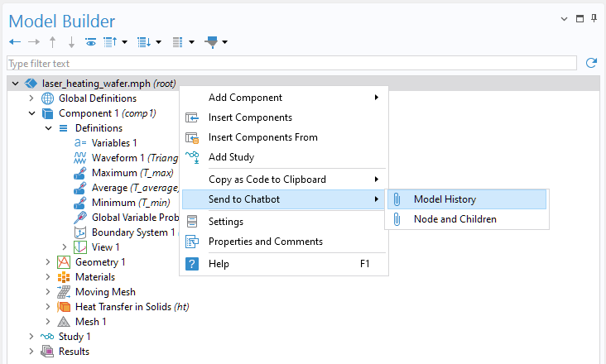Expand the Study 1 tree node
This screenshot has width=606, height=364.
click(x=32, y=337)
